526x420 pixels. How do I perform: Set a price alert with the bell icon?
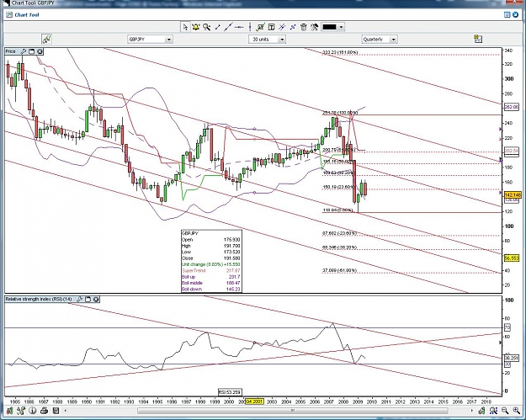(196, 27)
